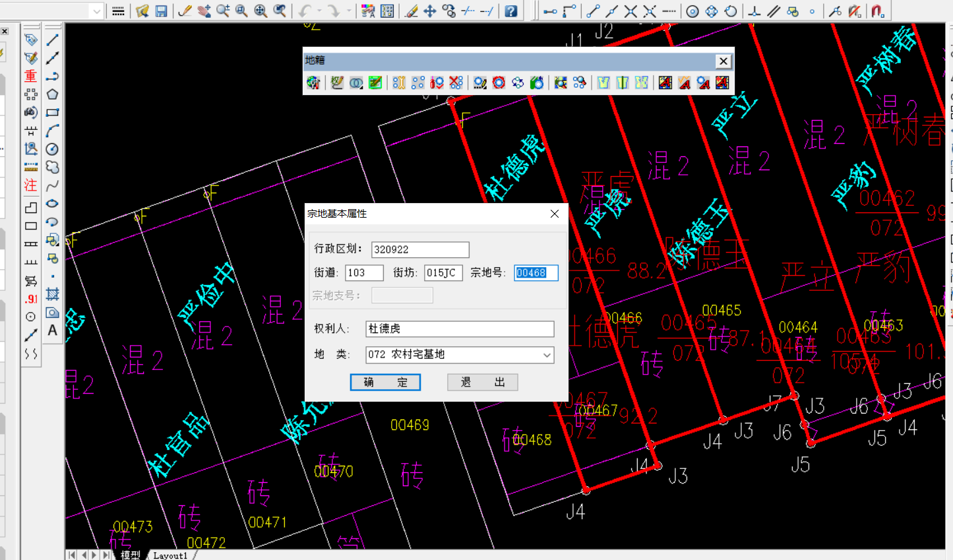Image resolution: width=953 pixels, height=560 pixels.
Task: Select the Polygon draw tool
Action: 53,94
